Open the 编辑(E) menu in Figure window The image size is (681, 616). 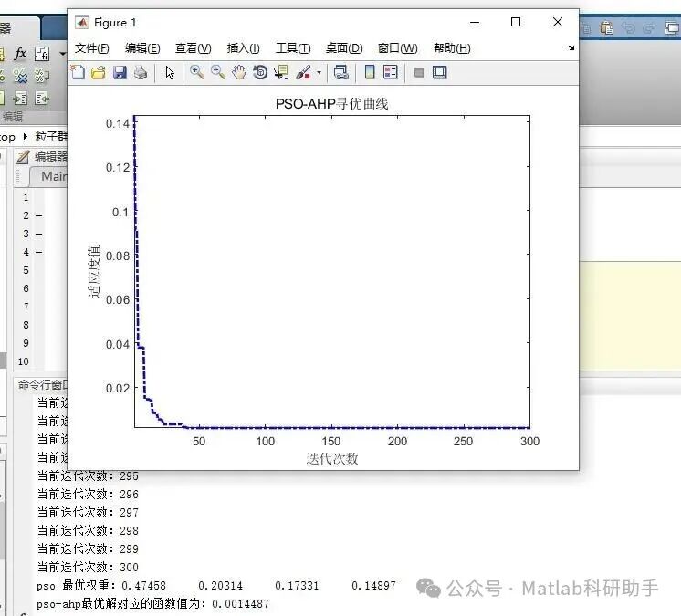pos(142,48)
